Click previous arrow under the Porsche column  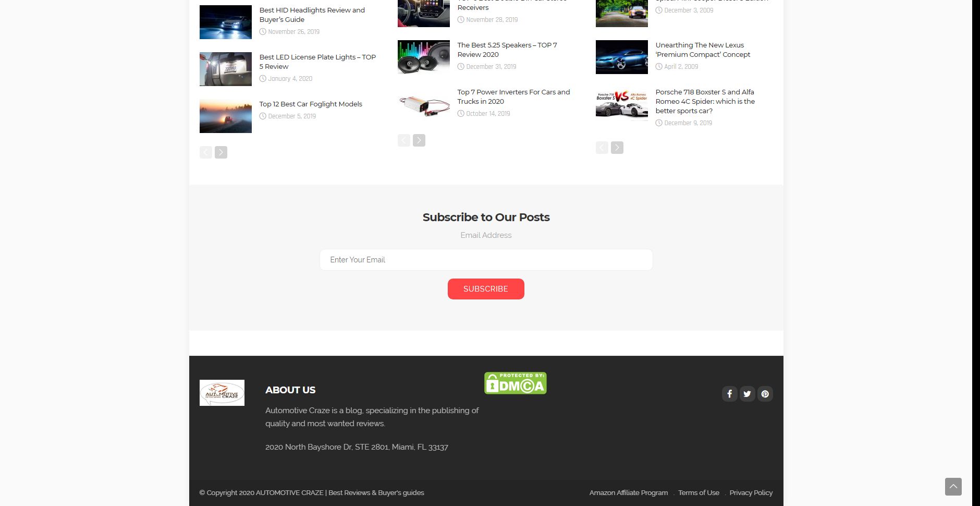(602, 148)
